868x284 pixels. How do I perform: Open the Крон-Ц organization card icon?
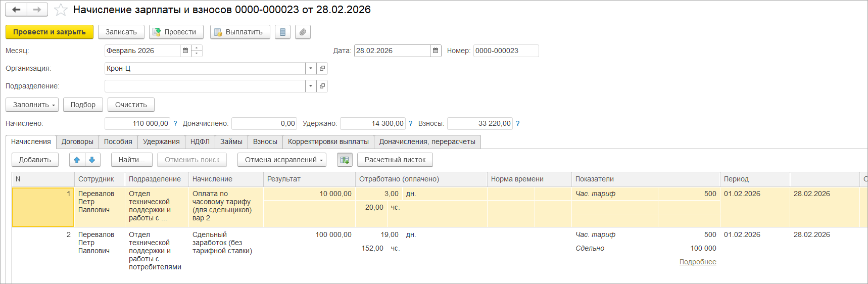click(322, 68)
